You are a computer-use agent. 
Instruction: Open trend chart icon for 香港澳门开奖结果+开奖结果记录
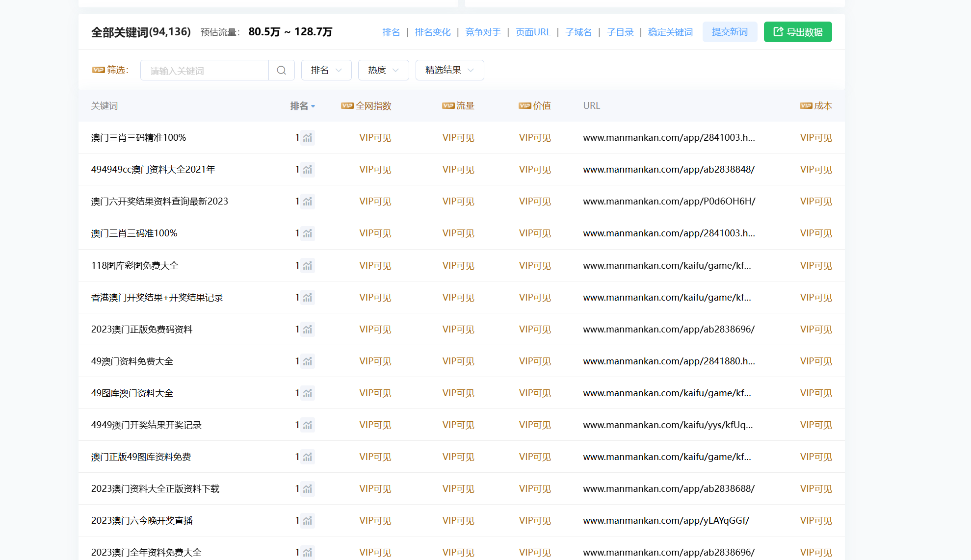pyautogui.click(x=308, y=298)
